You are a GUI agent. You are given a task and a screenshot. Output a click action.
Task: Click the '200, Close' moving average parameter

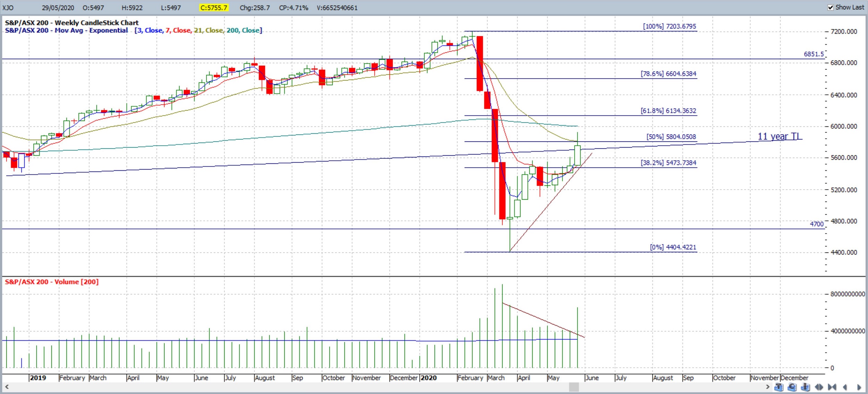tap(243, 30)
